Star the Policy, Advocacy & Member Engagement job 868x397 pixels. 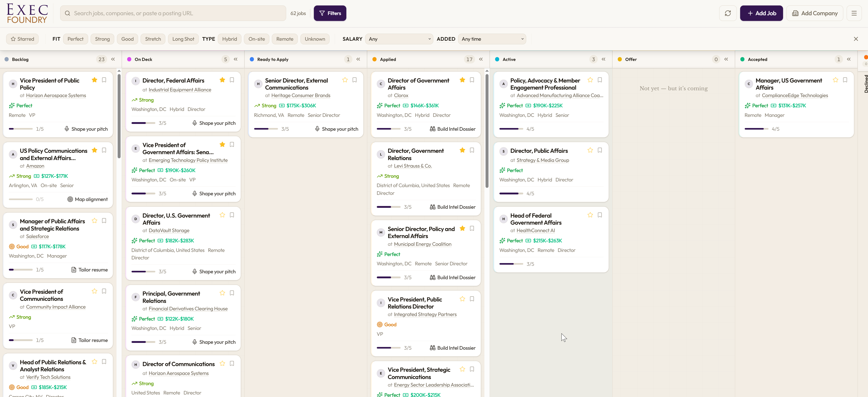pyautogui.click(x=590, y=80)
